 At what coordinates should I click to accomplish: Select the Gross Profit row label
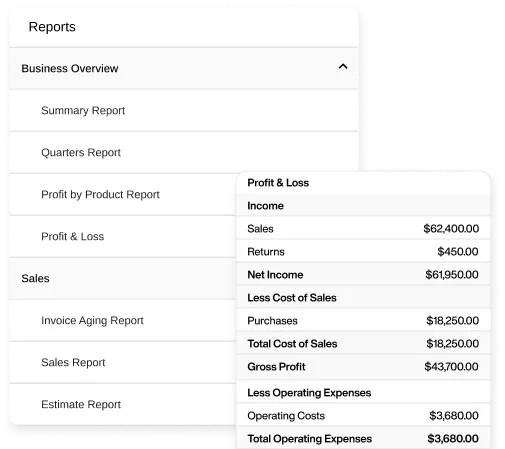[x=276, y=367]
